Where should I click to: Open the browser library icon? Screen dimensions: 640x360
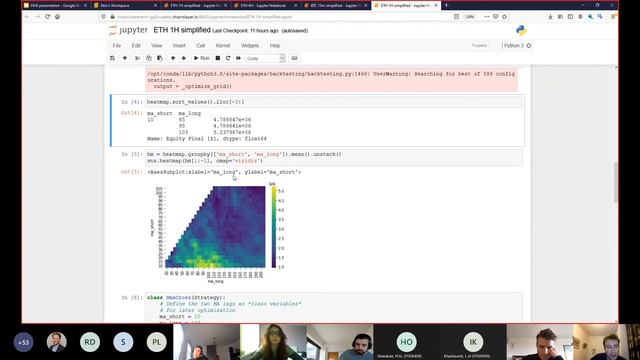(x=560, y=17)
